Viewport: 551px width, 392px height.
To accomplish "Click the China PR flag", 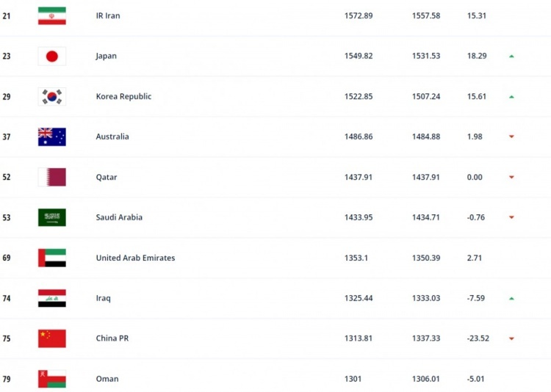I will coord(52,338).
